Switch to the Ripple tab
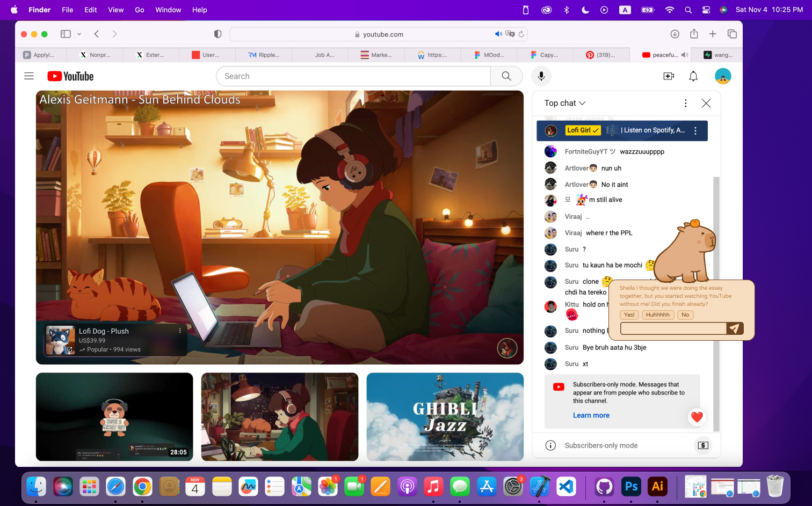Image resolution: width=812 pixels, height=506 pixels. pos(264,55)
